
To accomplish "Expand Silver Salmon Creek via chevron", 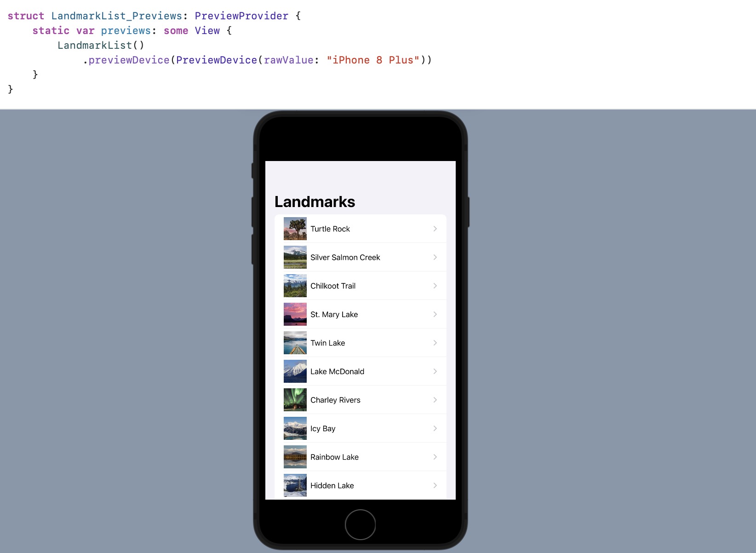I will [435, 257].
